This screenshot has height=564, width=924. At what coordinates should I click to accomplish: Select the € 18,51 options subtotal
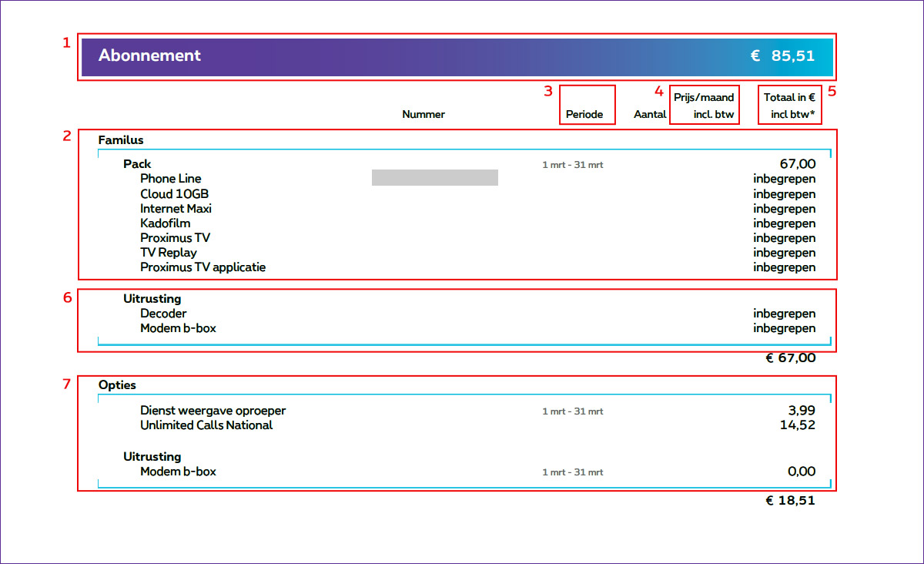(790, 501)
